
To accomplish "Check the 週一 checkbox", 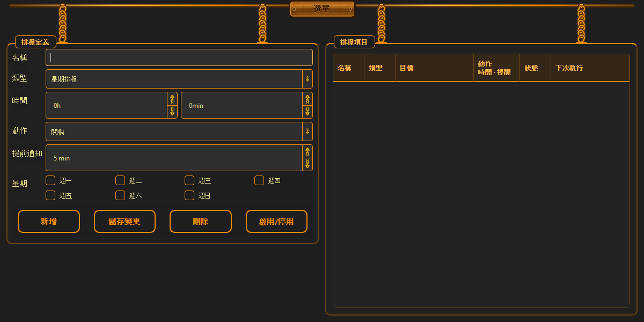I will [50, 180].
